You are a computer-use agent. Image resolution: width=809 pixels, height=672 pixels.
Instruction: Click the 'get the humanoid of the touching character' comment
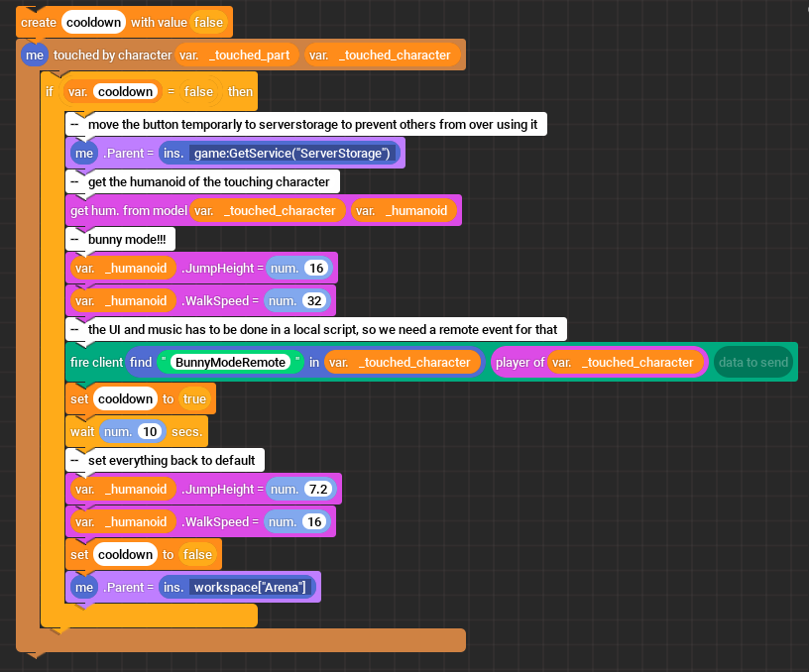click(x=203, y=181)
